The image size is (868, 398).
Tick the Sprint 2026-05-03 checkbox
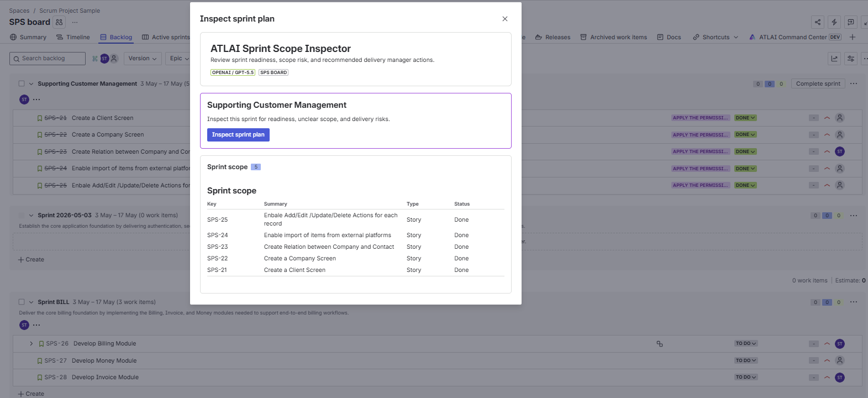click(x=22, y=216)
